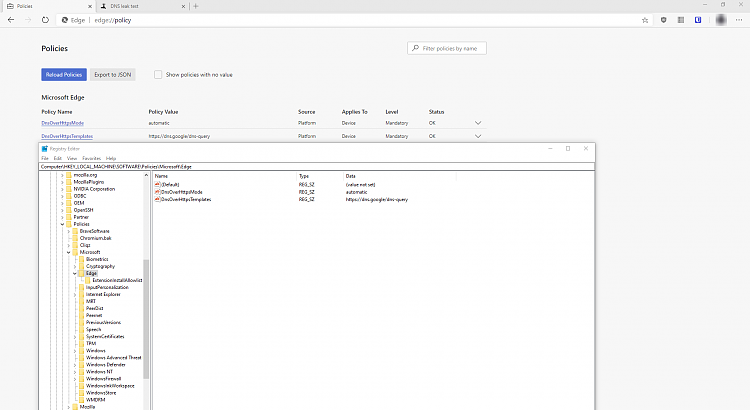Click the (Default) value icon in Registry Editor

157,184
